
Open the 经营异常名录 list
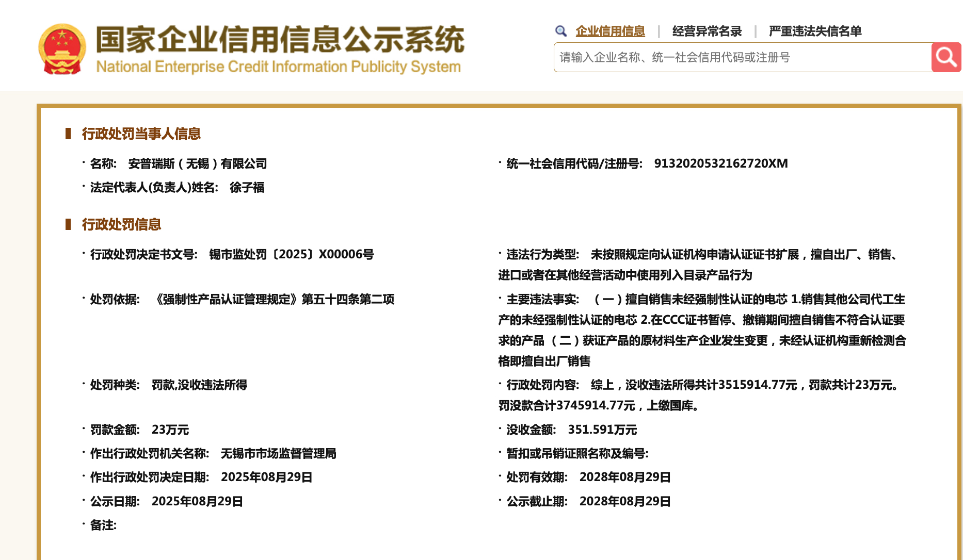click(707, 31)
